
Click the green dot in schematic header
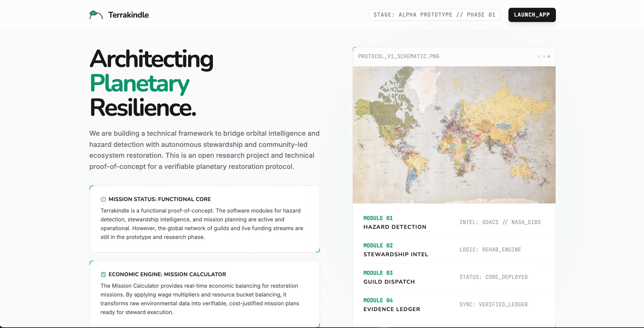tap(549, 57)
